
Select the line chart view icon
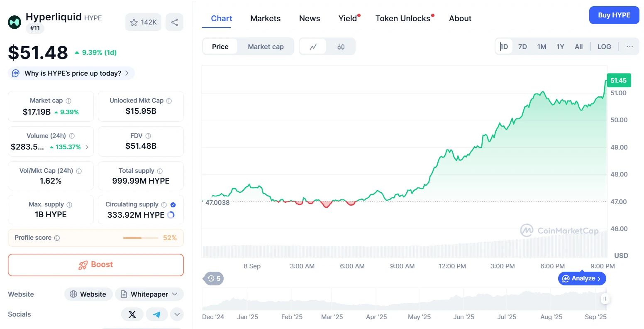(313, 47)
